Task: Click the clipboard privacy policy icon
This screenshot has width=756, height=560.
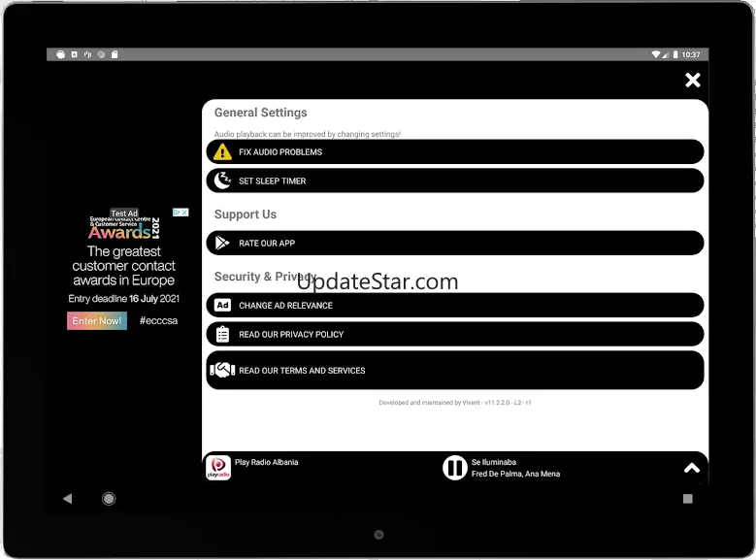Action: pyautogui.click(x=222, y=334)
